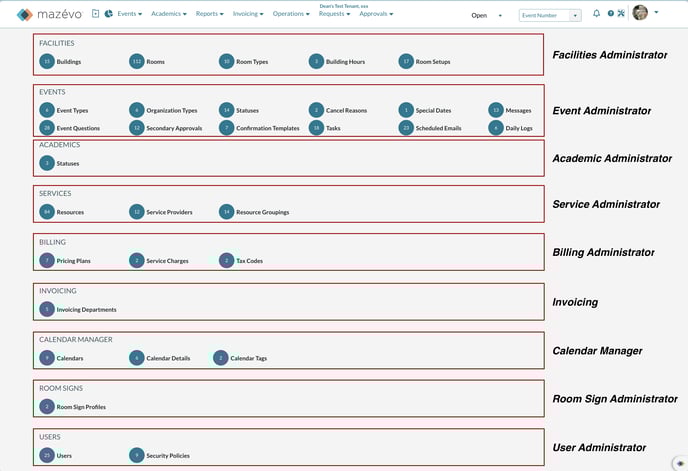
Task: Click the Room Setups count badge
Action: (x=406, y=61)
